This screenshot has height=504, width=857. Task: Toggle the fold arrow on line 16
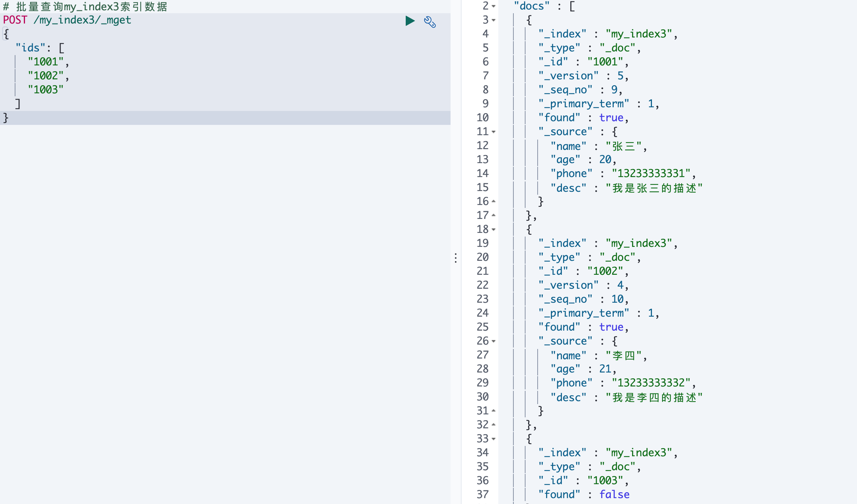pos(494,202)
